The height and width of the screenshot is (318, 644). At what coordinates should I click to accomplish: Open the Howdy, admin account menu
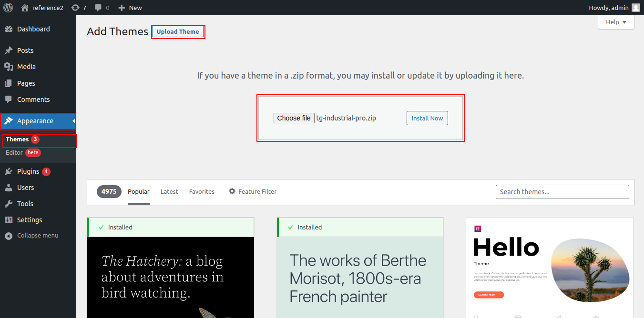tap(608, 8)
